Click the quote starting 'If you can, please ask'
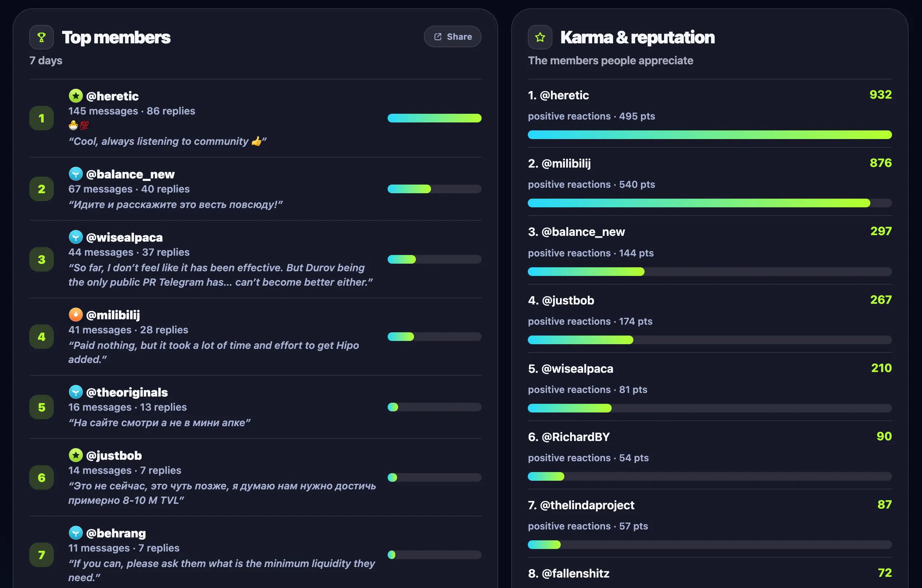 point(222,570)
